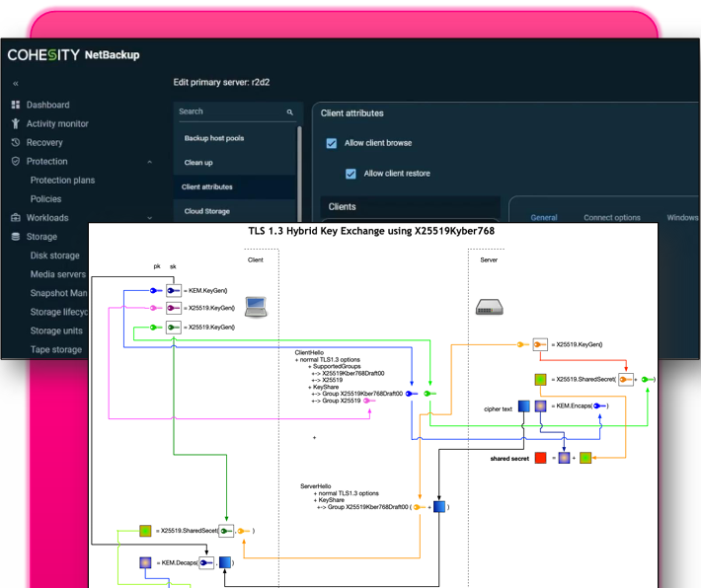
Task: Click the Clients section header
Action: 410,207
